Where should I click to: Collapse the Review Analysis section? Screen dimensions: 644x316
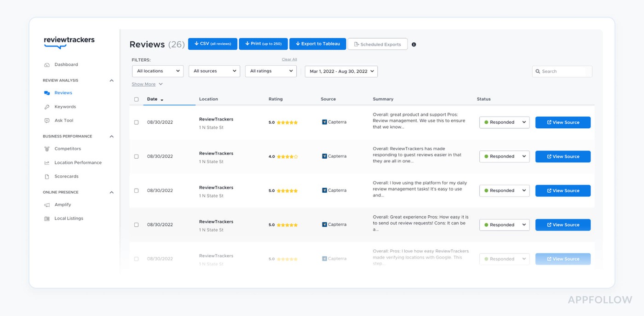(111, 80)
